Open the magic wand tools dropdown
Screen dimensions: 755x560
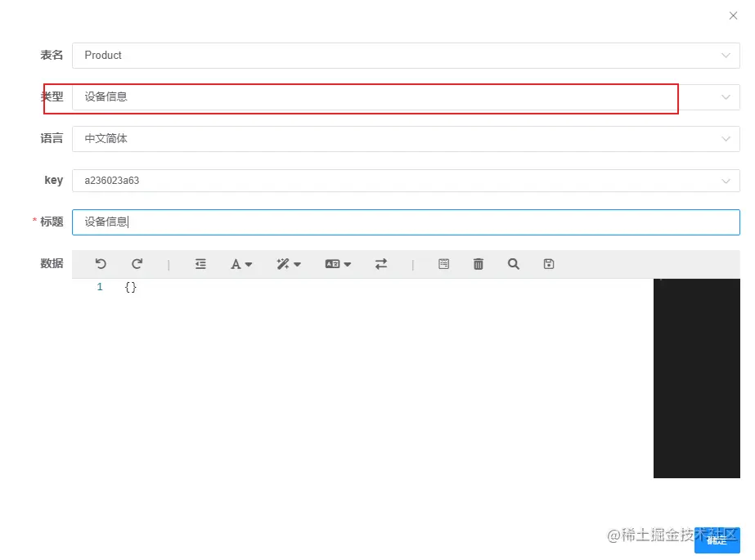tap(289, 263)
